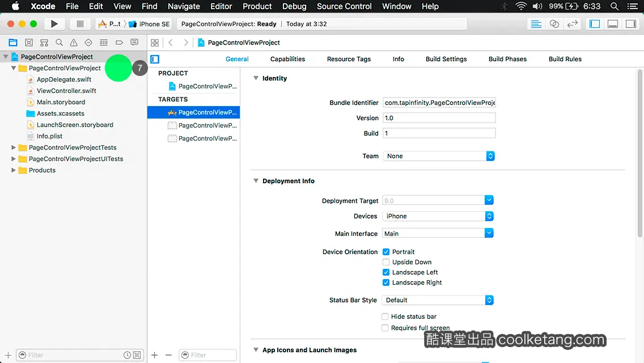Viewport: 644px width, 363px height.
Task: Open the related items grid icon
Action: (155, 43)
